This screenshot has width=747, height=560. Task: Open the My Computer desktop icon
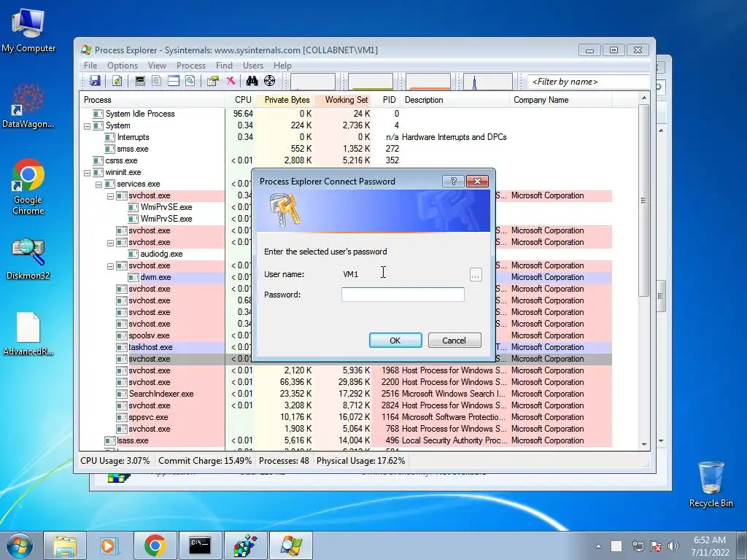[x=28, y=30]
